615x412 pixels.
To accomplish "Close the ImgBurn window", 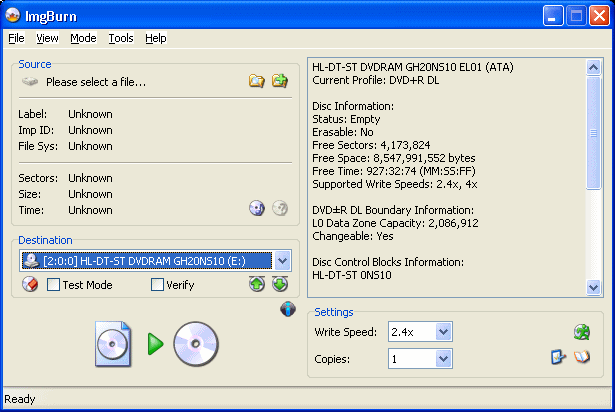I will 599,16.
